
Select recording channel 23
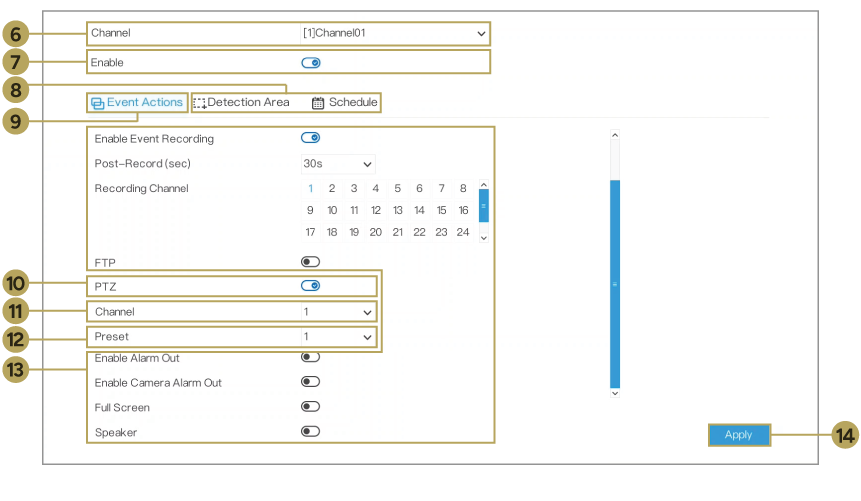pos(441,232)
